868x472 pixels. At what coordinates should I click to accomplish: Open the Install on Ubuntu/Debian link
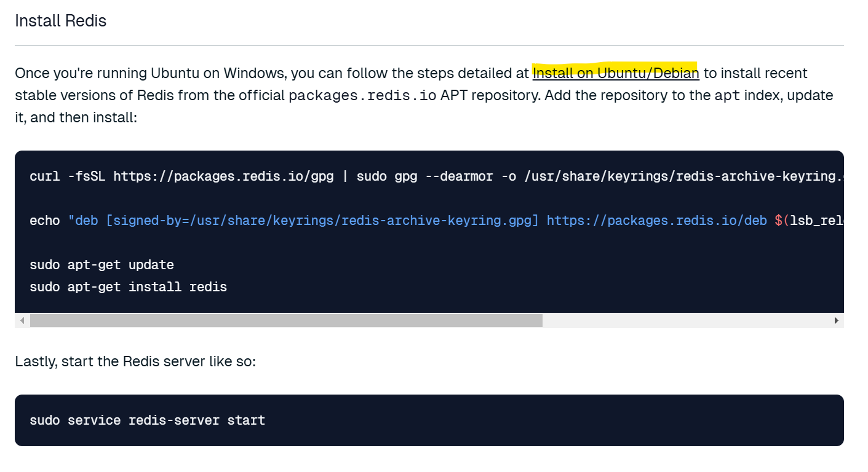[616, 73]
